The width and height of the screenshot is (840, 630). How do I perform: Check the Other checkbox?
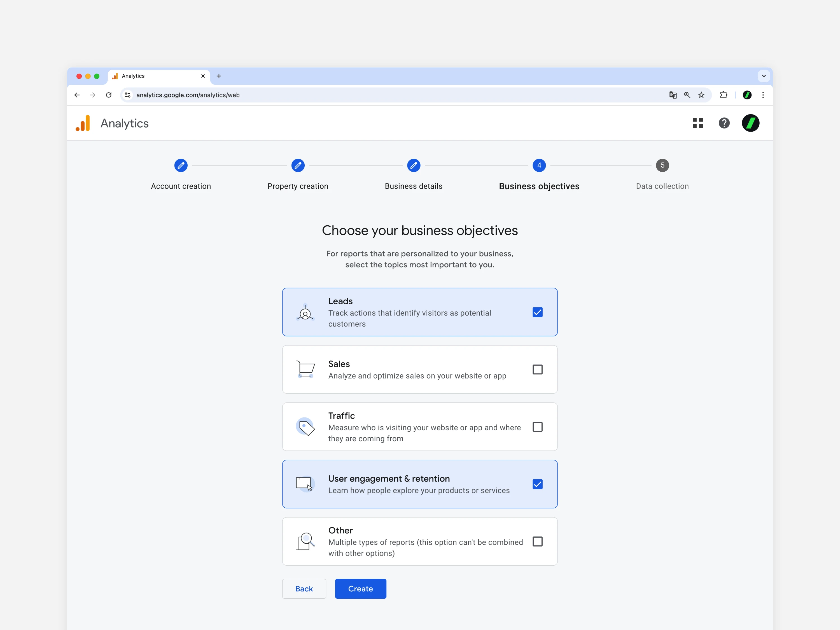[x=537, y=542]
